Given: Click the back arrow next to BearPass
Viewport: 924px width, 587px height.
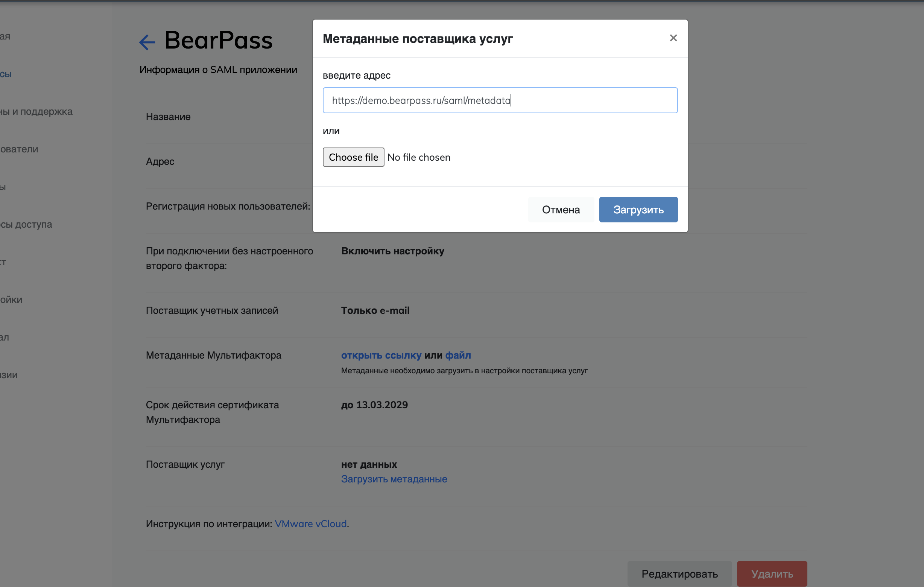Looking at the screenshot, I should [147, 42].
